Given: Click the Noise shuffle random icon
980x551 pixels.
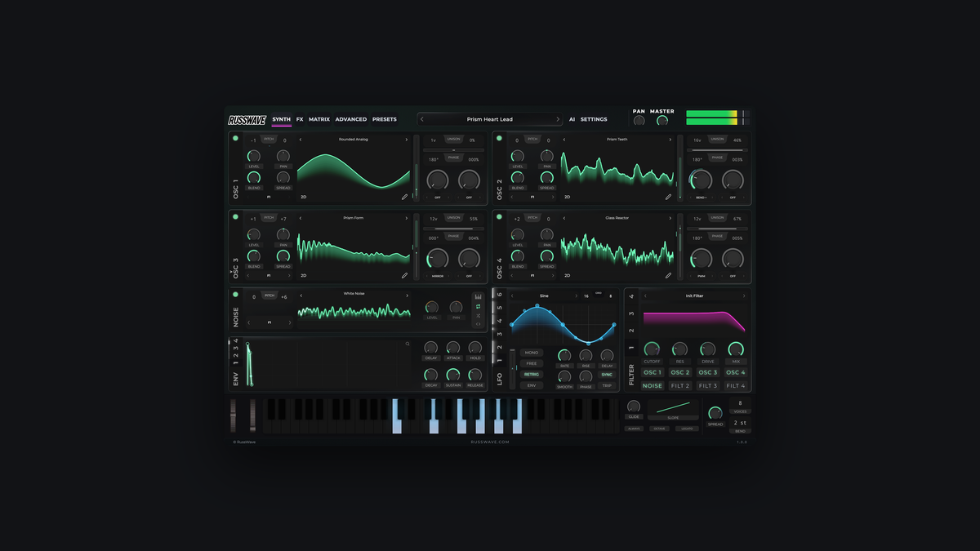Looking at the screenshot, I should click(478, 315).
